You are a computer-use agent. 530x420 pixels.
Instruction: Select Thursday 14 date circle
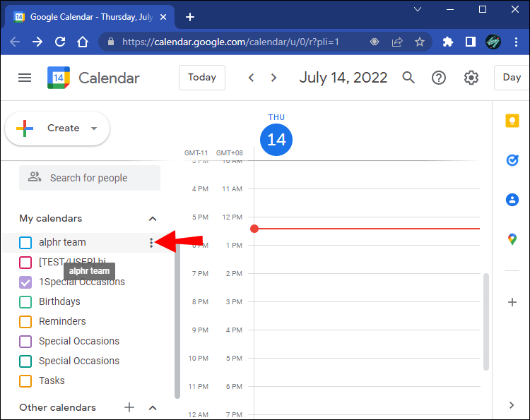[x=276, y=140]
